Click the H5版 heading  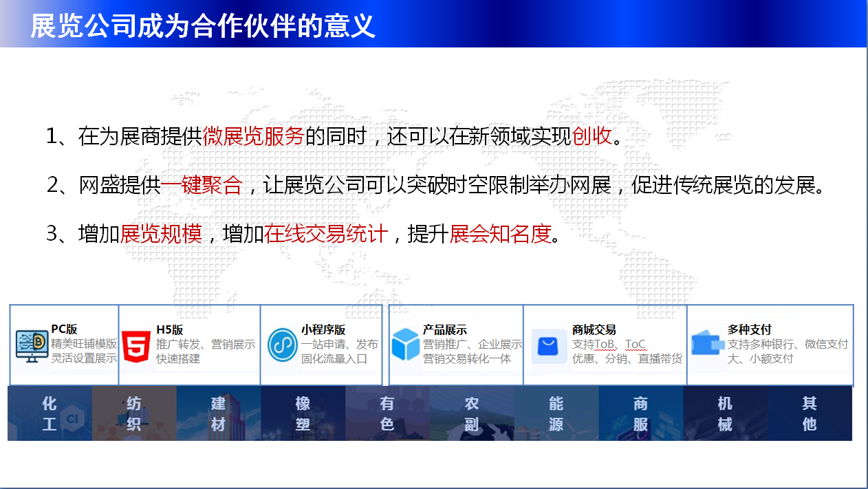tap(170, 330)
